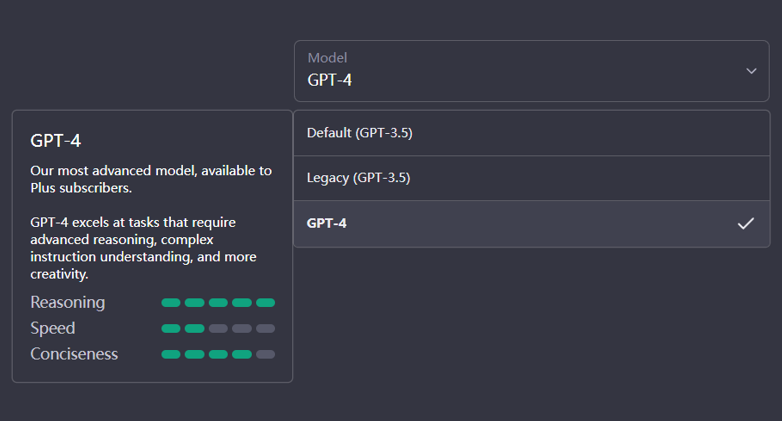Select the Default (GPT-3.5) option

tap(532, 133)
